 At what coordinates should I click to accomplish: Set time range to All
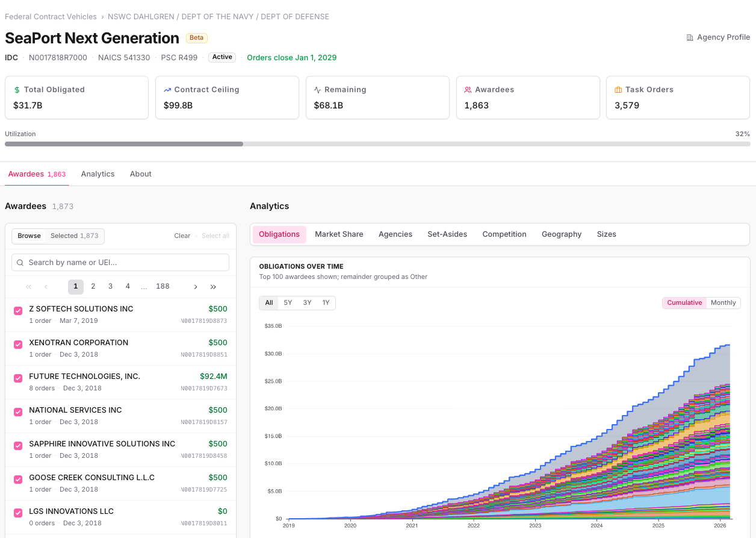tap(269, 303)
